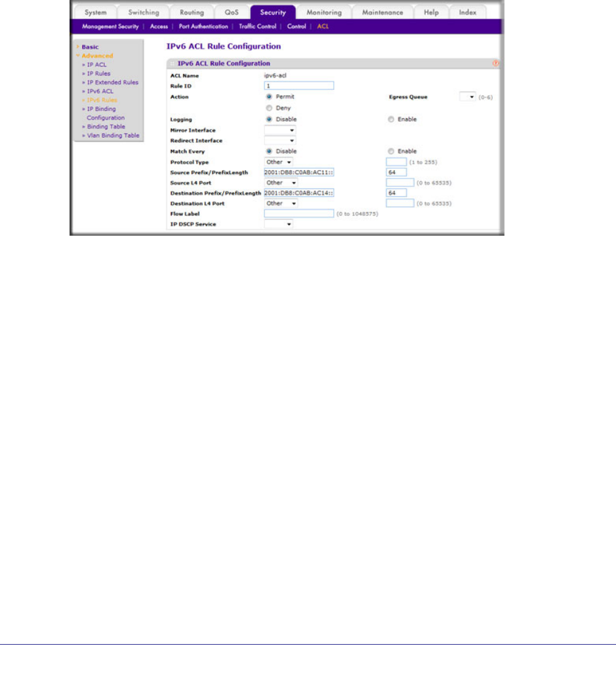Open the IP ACL sidebar link
The height and width of the screenshot is (690, 616).
tap(96, 65)
